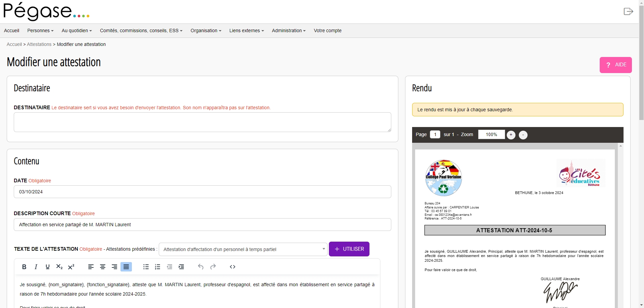Apply subscript formatting
This screenshot has width=644, height=308.
click(x=59, y=267)
